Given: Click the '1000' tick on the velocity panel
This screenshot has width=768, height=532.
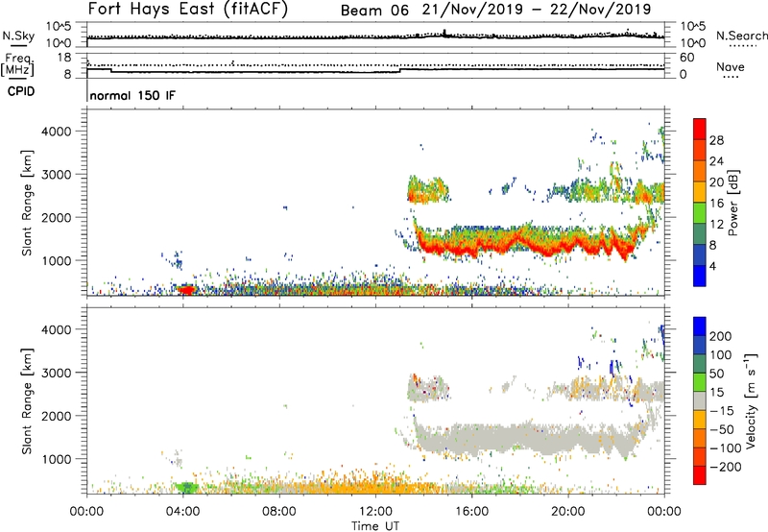Looking at the screenshot, I should [x=57, y=459].
